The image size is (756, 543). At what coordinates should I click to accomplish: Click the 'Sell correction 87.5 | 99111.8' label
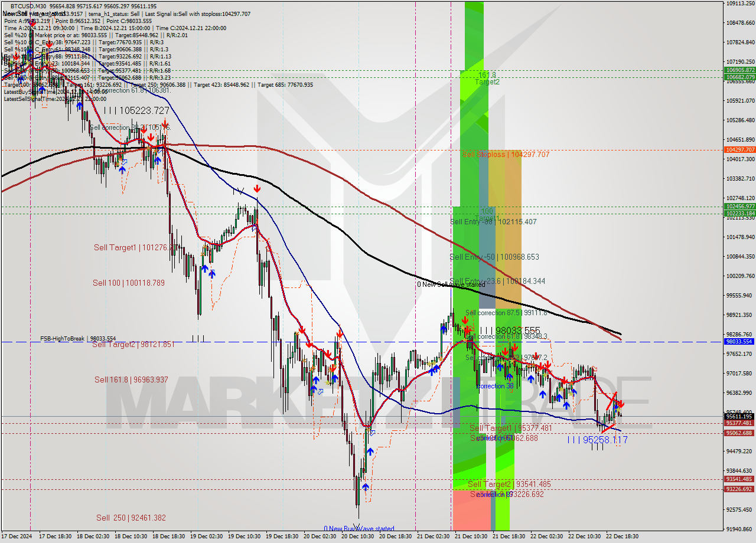coord(506,313)
